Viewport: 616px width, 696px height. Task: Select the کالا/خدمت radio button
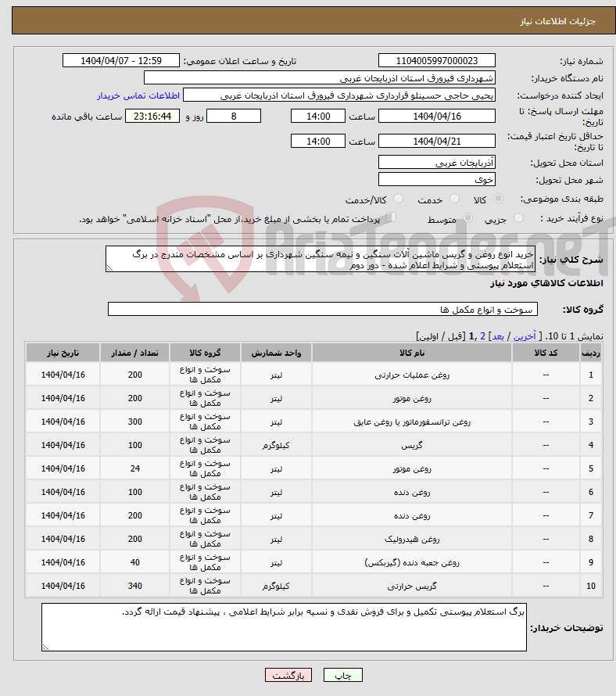point(398,199)
